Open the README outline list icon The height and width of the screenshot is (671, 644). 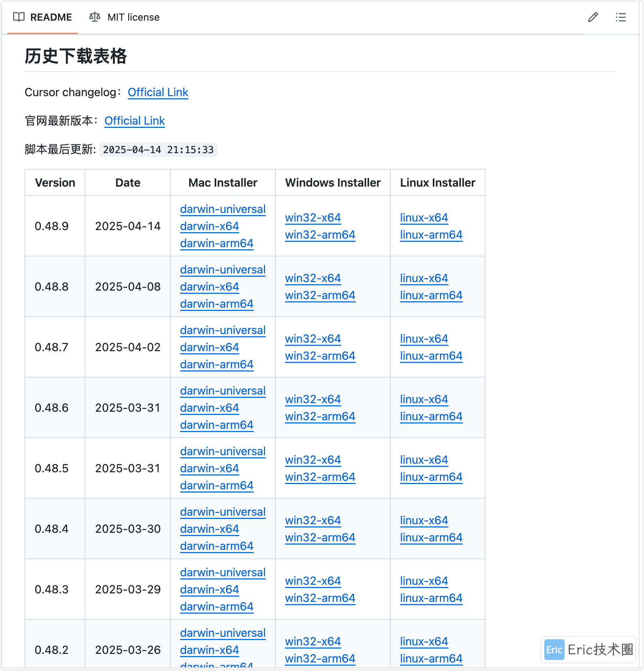click(621, 17)
